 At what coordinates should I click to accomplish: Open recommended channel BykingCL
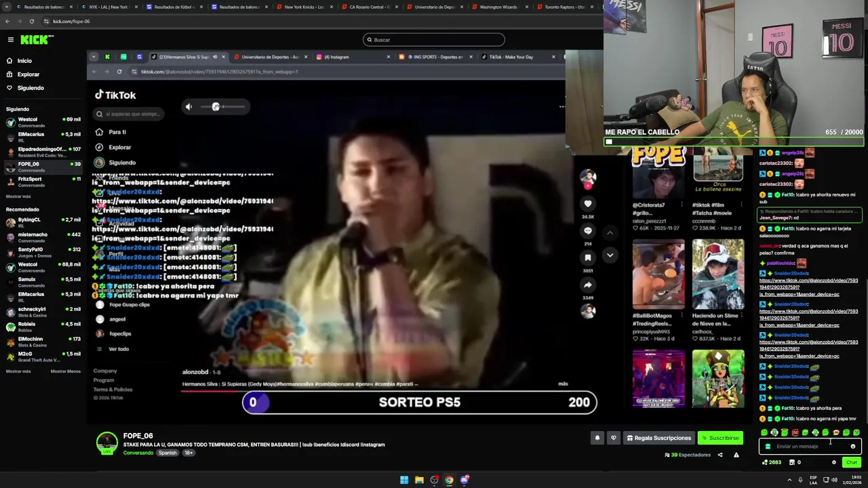pyautogui.click(x=43, y=222)
